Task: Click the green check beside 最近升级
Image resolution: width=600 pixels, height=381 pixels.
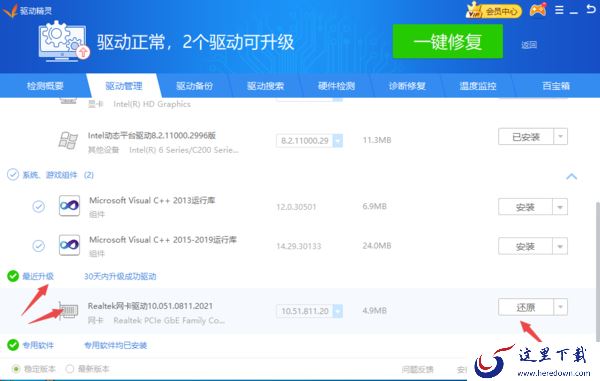Action: (13, 276)
